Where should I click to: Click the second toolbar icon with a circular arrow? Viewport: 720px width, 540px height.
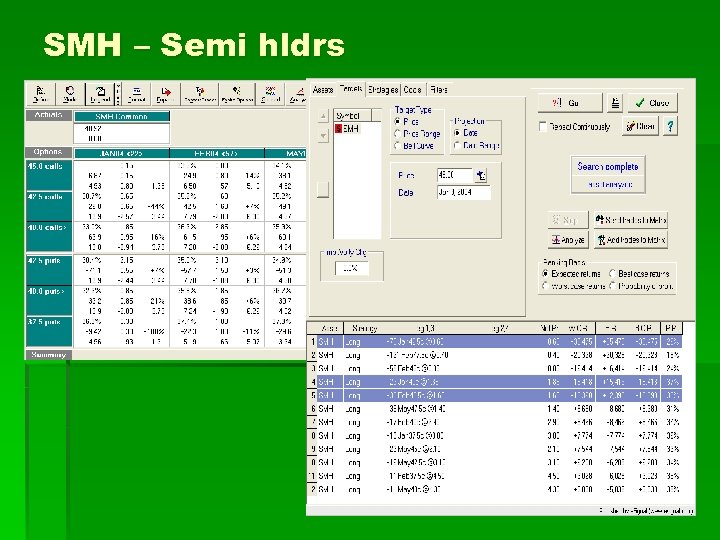[x=70, y=94]
